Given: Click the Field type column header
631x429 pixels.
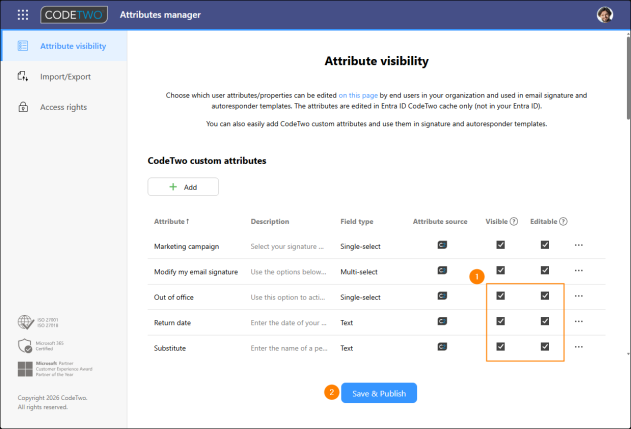Looking at the screenshot, I should click(357, 221).
